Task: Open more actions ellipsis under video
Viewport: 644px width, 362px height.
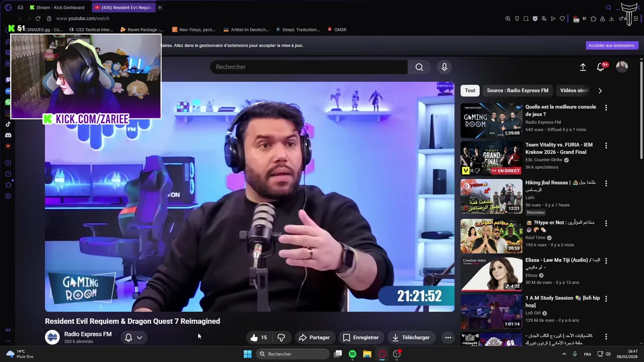Action: [x=448, y=337]
